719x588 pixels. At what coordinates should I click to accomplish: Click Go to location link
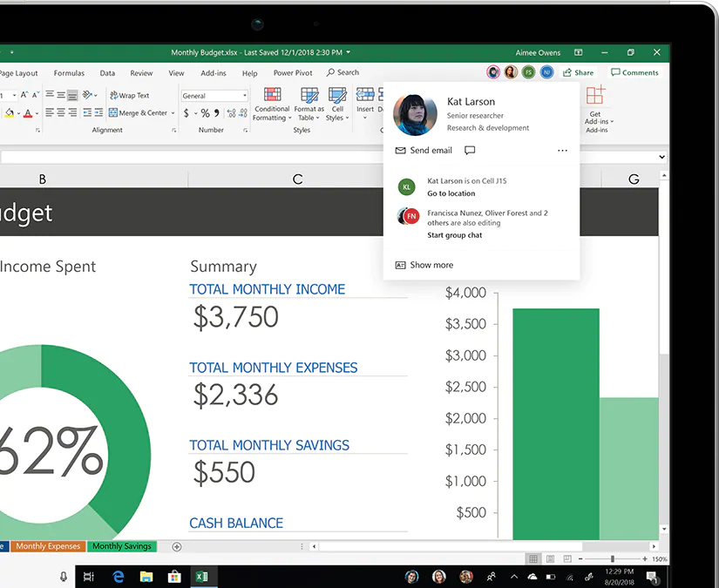point(451,193)
